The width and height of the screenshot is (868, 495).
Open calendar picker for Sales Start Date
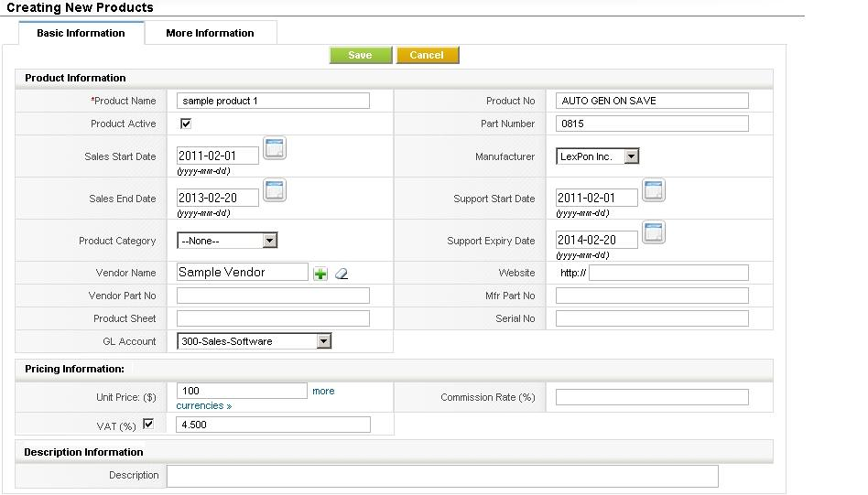[275, 148]
